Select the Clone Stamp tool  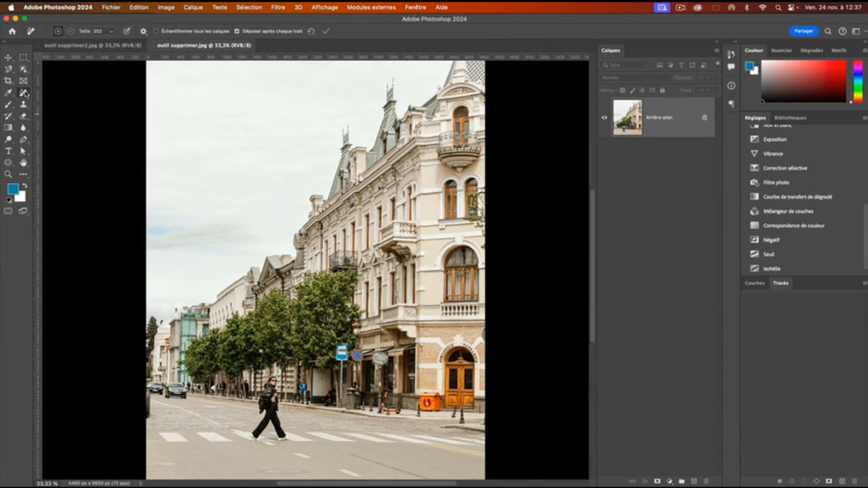pyautogui.click(x=23, y=104)
